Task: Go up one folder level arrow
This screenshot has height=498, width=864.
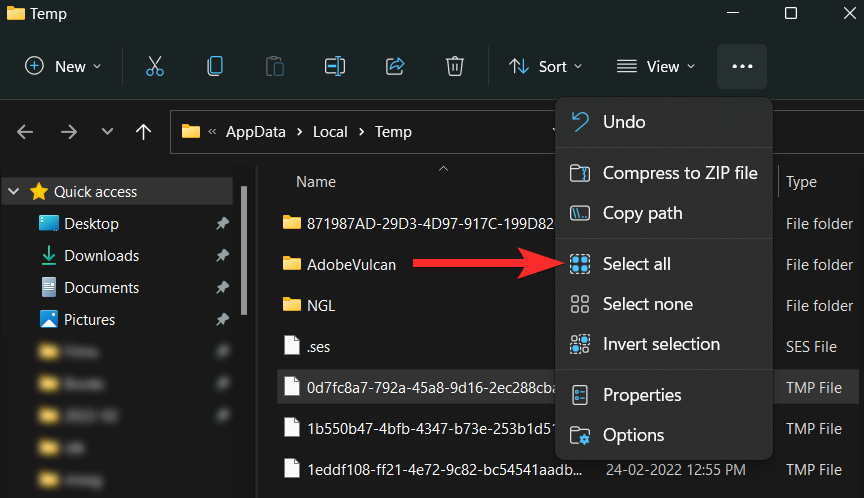Action: [143, 132]
